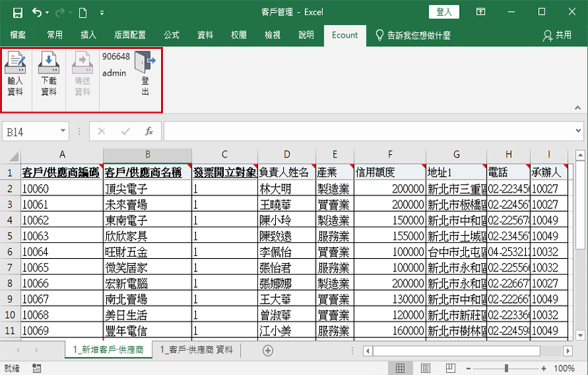Viewport: 588px width, 375px height.
Task: Click the undo arrow in title bar
Action: pyautogui.click(x=37, y=13)
